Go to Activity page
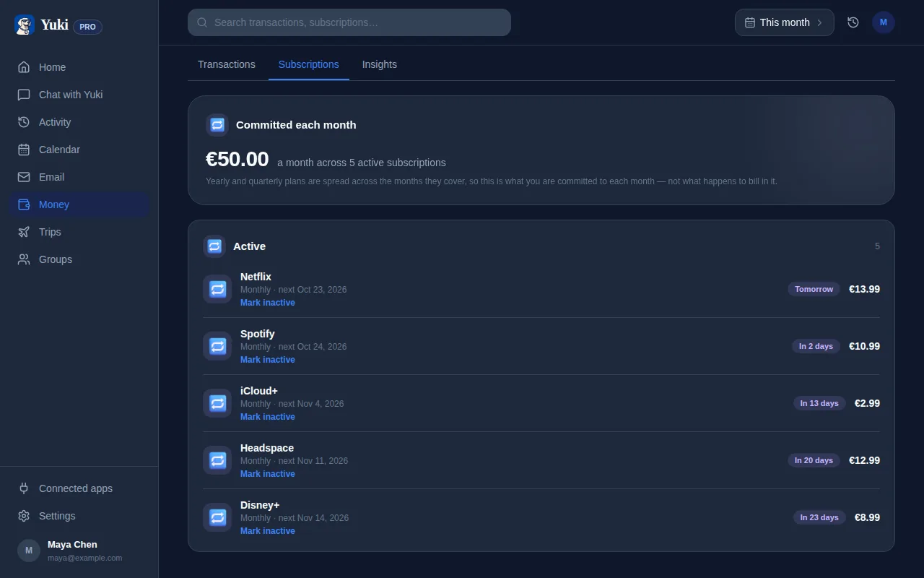This screenshot has width=924, height=578. [x=79, y=122]
